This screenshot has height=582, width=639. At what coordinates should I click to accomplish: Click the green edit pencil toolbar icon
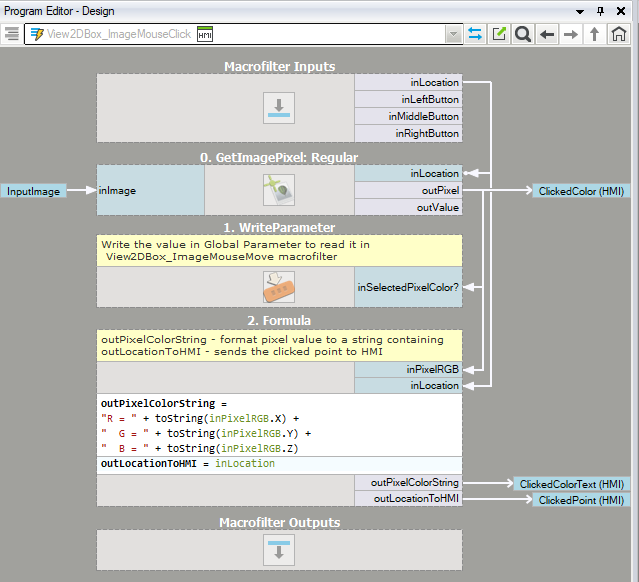499,34
